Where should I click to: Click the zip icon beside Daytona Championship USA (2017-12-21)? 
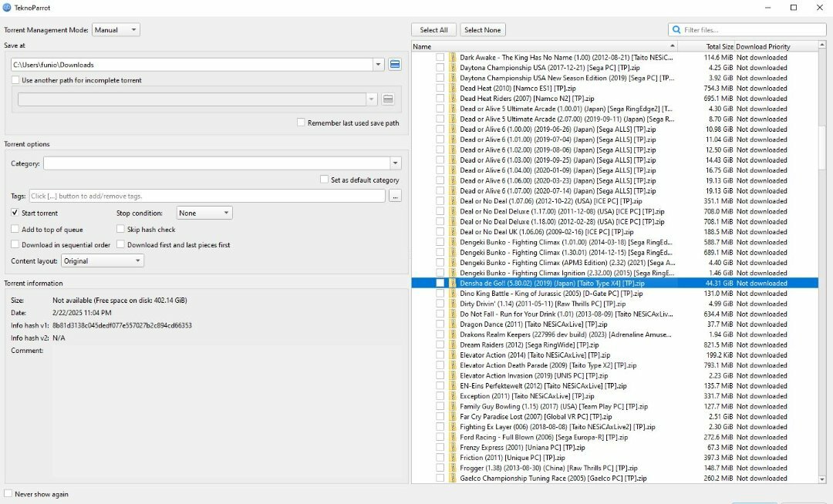pos(453,67)
